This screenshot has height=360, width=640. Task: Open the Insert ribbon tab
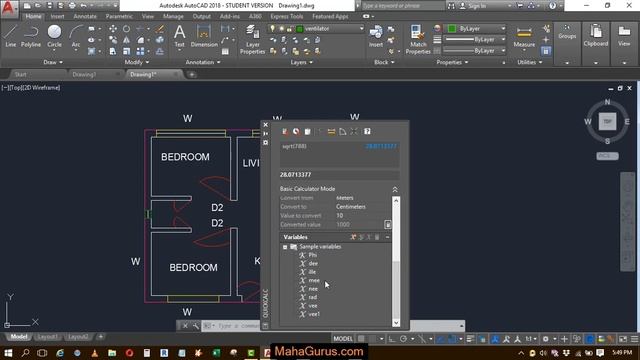point(57,16)
